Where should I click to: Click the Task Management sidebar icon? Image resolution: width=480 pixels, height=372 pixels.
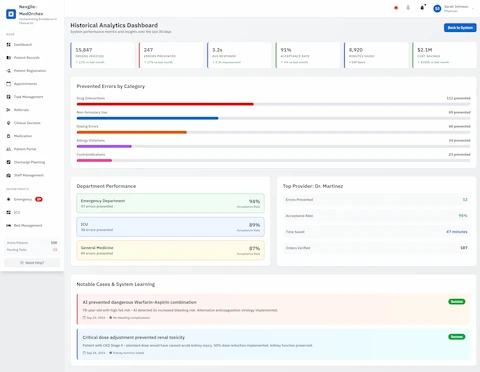pos(9,97)
